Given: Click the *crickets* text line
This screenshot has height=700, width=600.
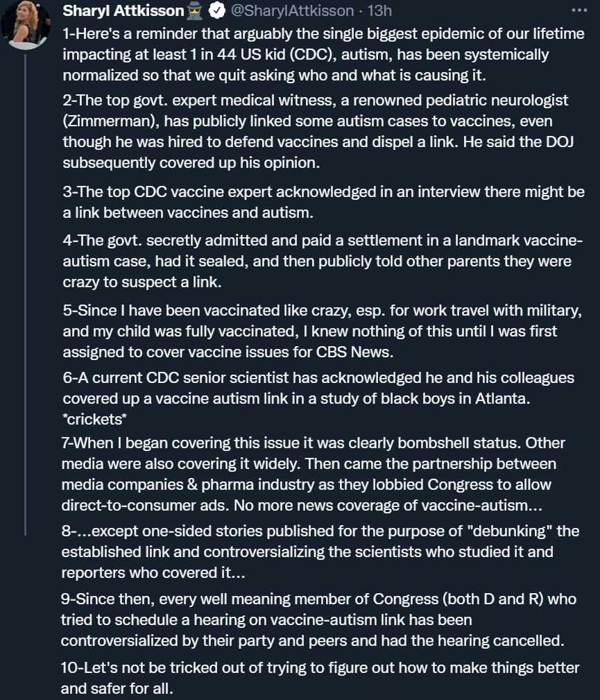Looking at the screenshot, I should coord(94,419).
